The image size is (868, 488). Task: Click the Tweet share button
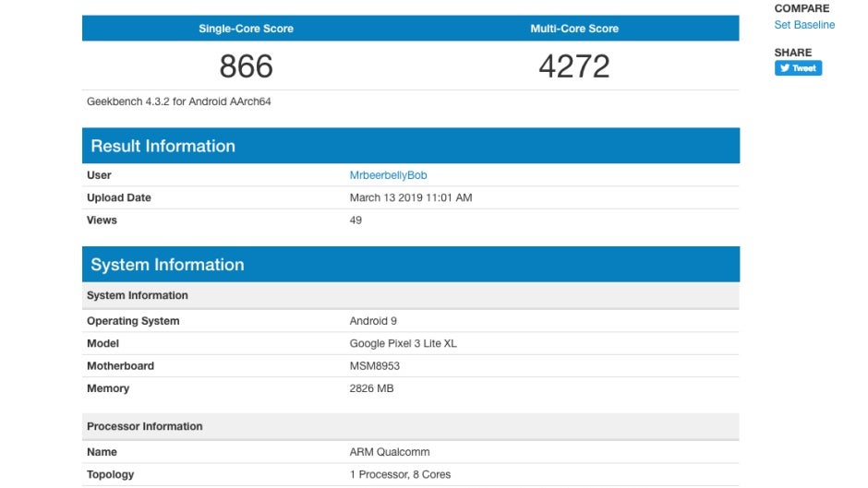pyautogui.click(x=798, y=68)
